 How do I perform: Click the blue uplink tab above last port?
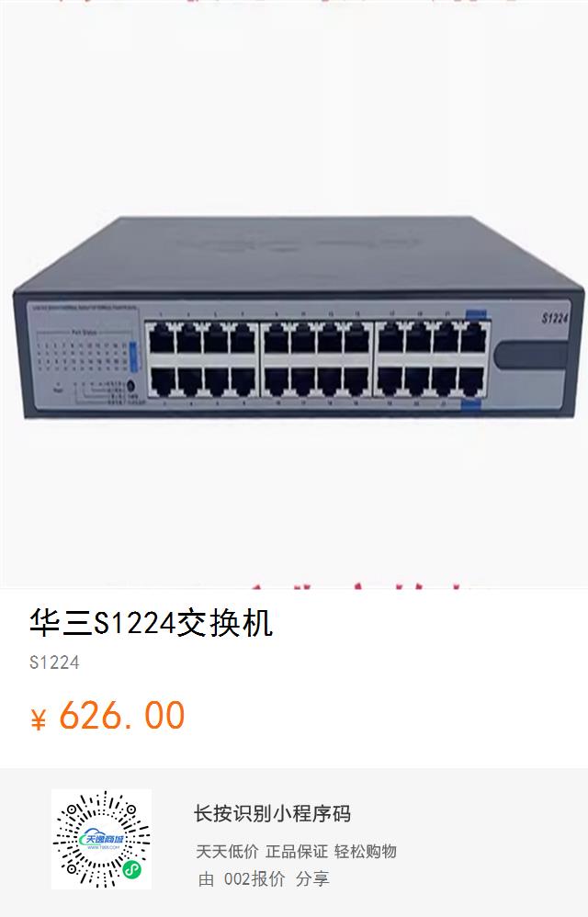[x=476, y=313]
